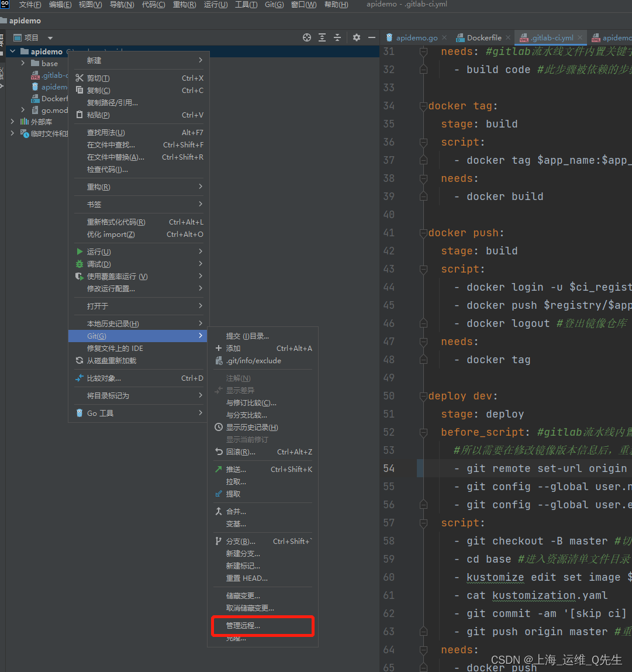Click the reload-from-disk icon

(80, 360)
